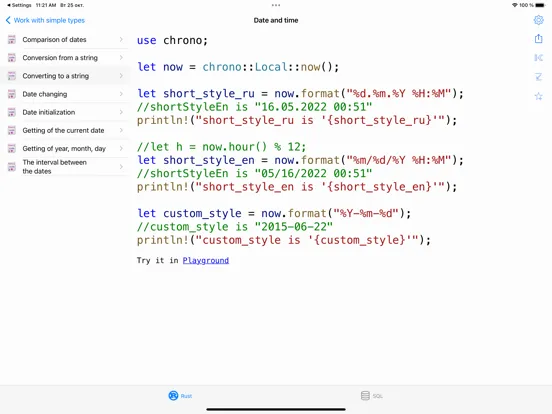Click calendar icon beside Date initialization
Viewport: 552px width, 414px height.
click(x=12, y=112)
